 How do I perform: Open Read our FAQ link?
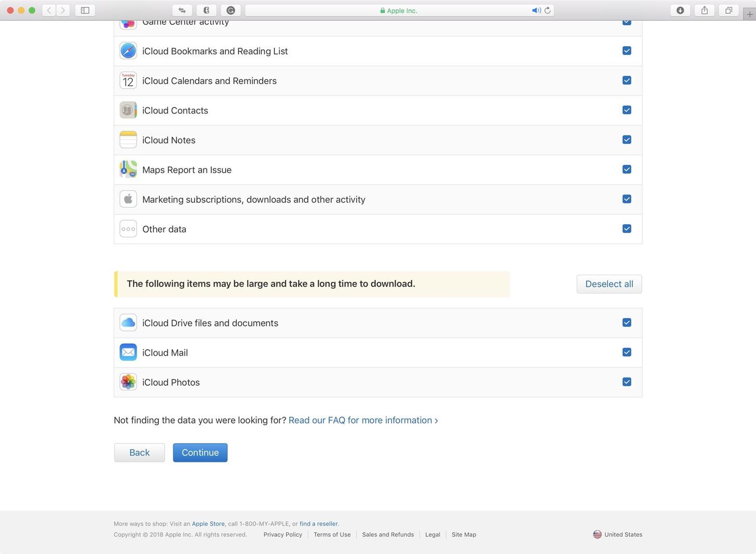point(363,420)
